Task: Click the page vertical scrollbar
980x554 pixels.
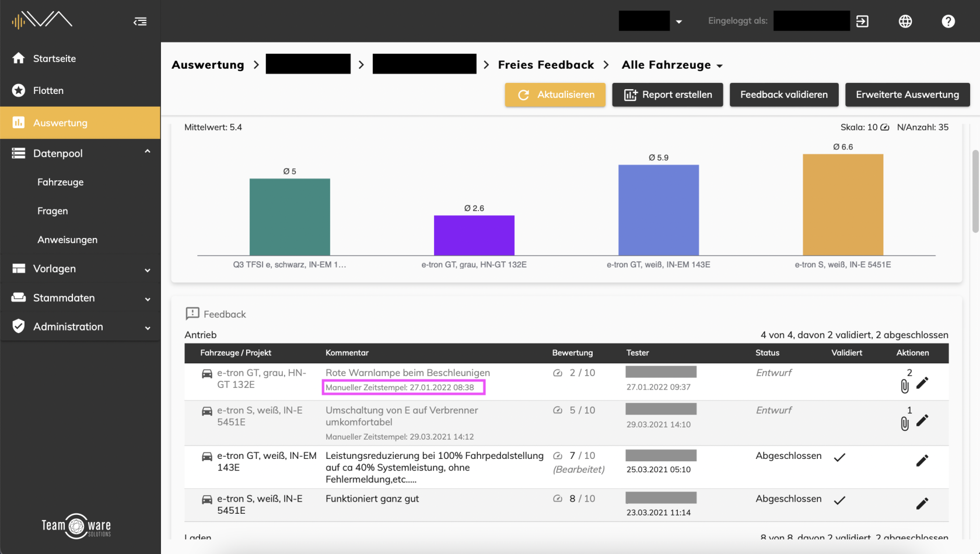Action: [x=975, y=191]
